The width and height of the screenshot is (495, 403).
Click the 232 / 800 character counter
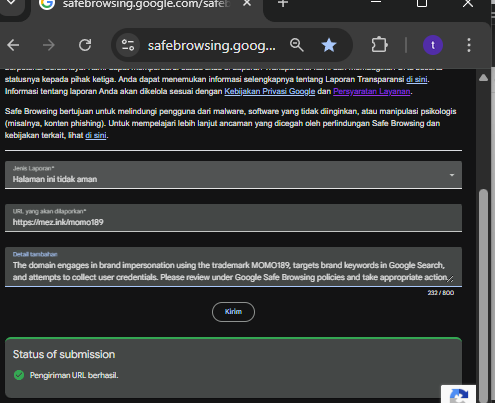click(x=441, y=293)
